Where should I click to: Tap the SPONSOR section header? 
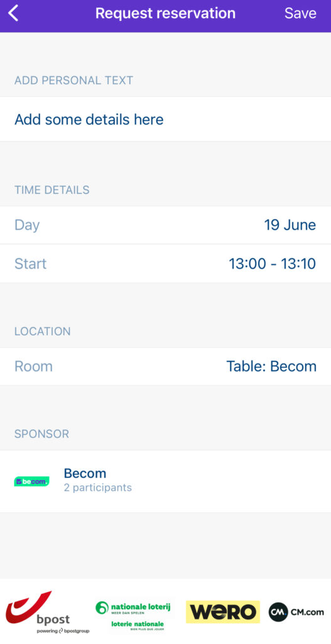[x=42, y=434]
